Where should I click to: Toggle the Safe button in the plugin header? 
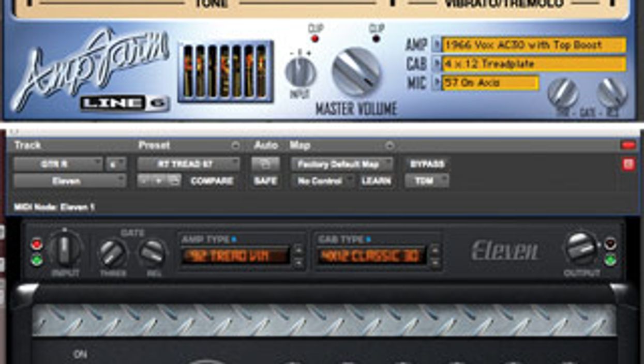click(x=265, y=181)
